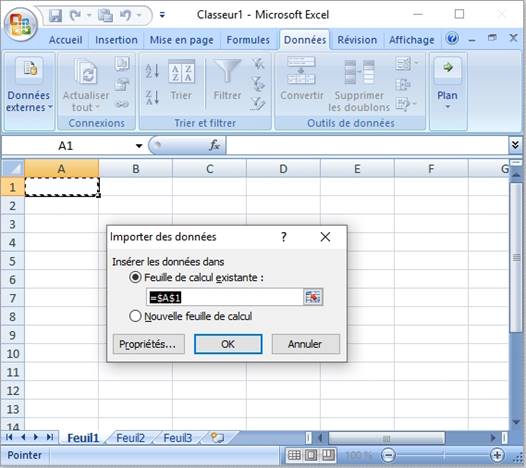The image size is (526, 468).
Task: Open the Plan dropdown arrow
Action: 448,107
